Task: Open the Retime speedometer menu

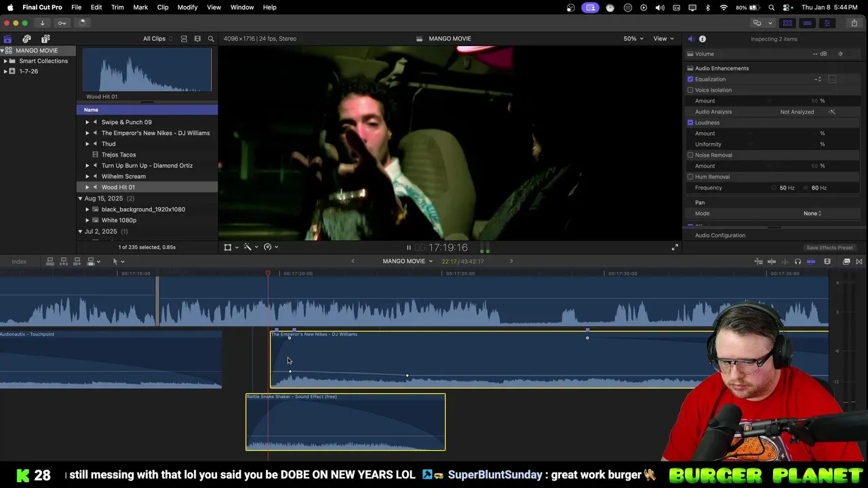Action: coord(271,247)
